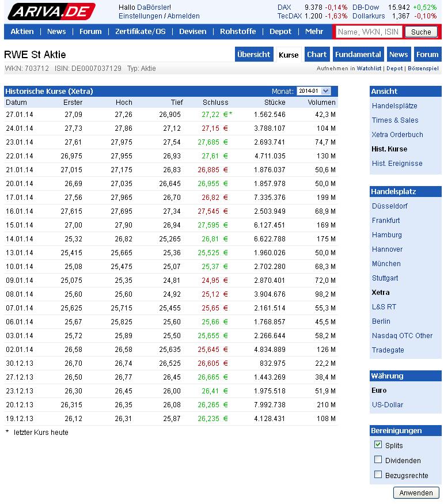Screen dimensions: 444x504
Task: Switch currency to US-Dollar
Action: 387,405
